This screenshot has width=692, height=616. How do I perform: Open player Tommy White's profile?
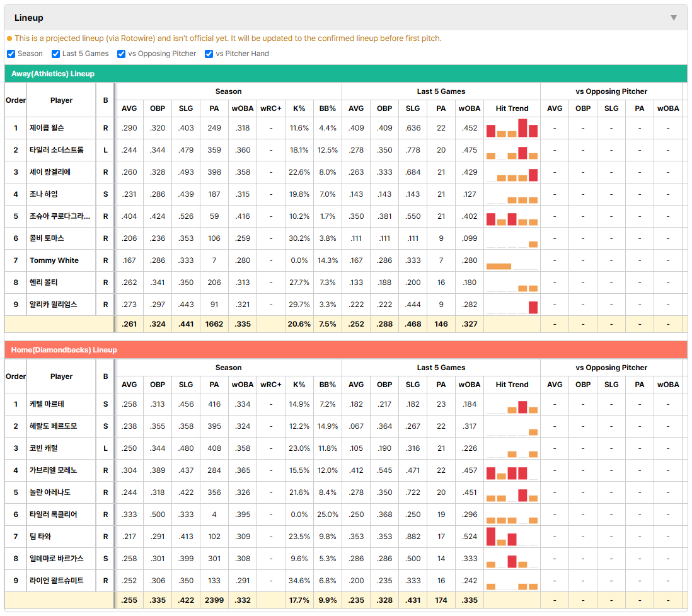coord(54,260)
